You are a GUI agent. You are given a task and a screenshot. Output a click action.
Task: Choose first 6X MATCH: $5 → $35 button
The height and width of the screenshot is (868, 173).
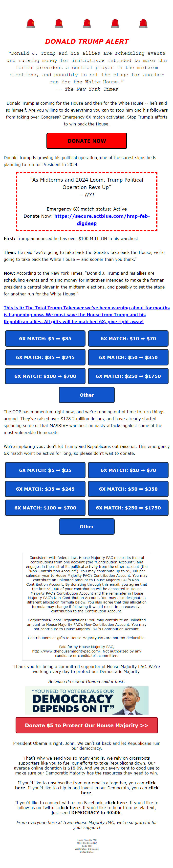(x=45, y=338)
